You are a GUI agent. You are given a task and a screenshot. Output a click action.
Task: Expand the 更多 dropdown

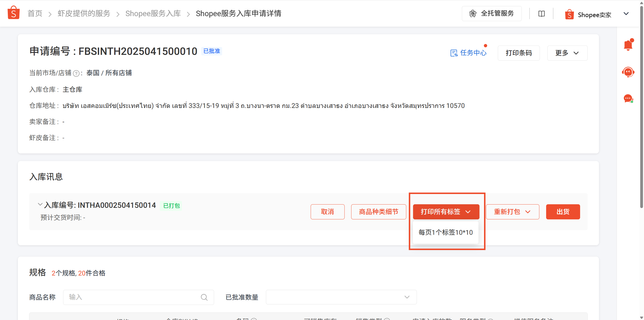click(x=567, y=53)
